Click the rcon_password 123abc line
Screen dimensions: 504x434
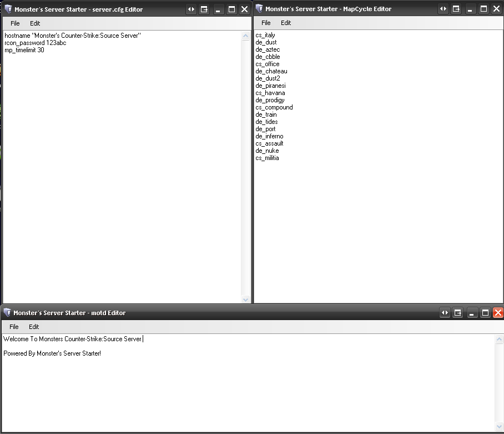tap(36, 43)
